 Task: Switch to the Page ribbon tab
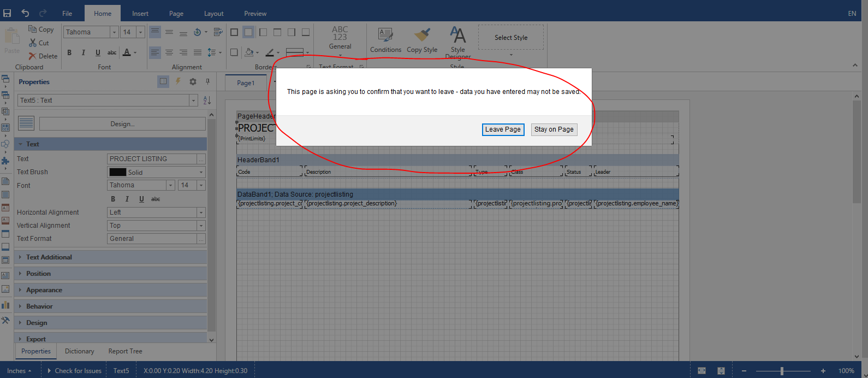[176, 14]
